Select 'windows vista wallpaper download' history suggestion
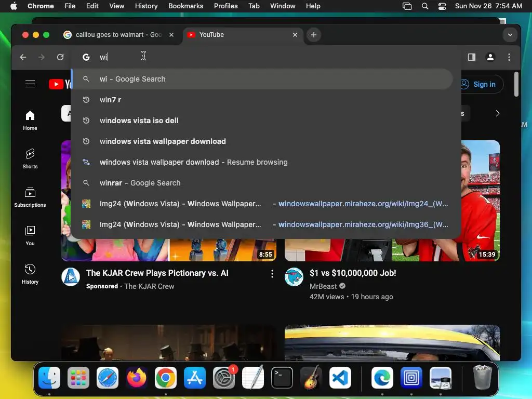Viewport: 532px width, 399px height. [262, 141]
